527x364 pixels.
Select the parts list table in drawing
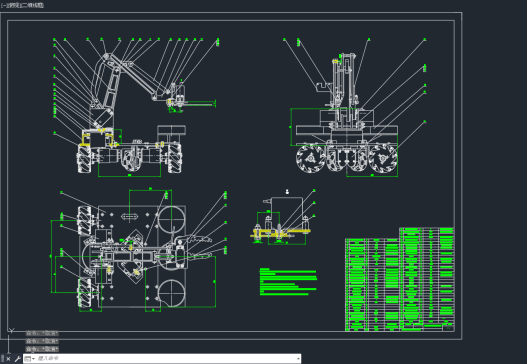pyautogui.click(x=400, y=279)
